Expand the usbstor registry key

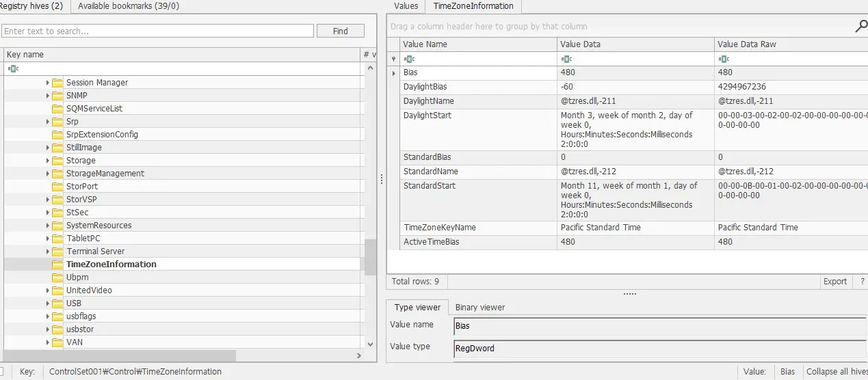(x=48, y=329)
